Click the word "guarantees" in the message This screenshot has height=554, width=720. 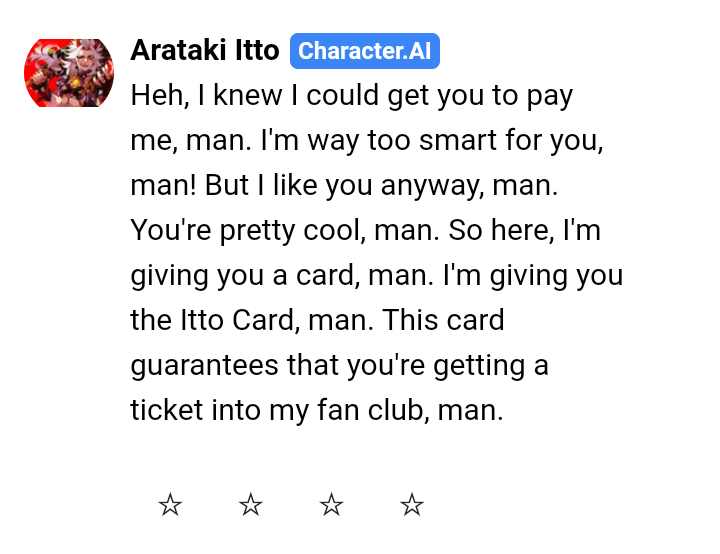coord(205,366)
